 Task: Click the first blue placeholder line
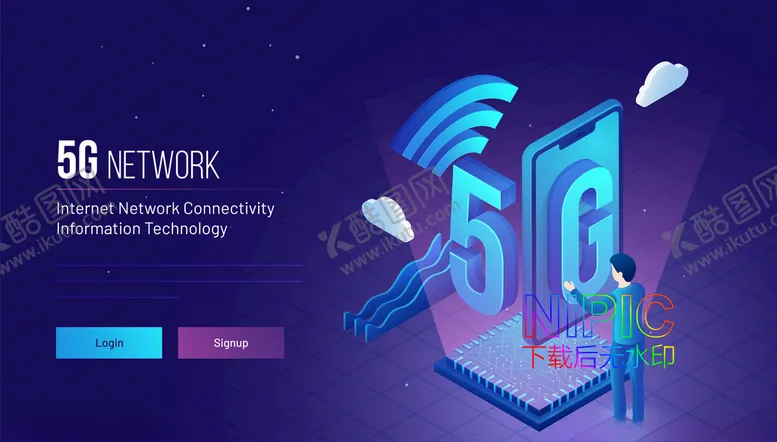pos(179,266)
